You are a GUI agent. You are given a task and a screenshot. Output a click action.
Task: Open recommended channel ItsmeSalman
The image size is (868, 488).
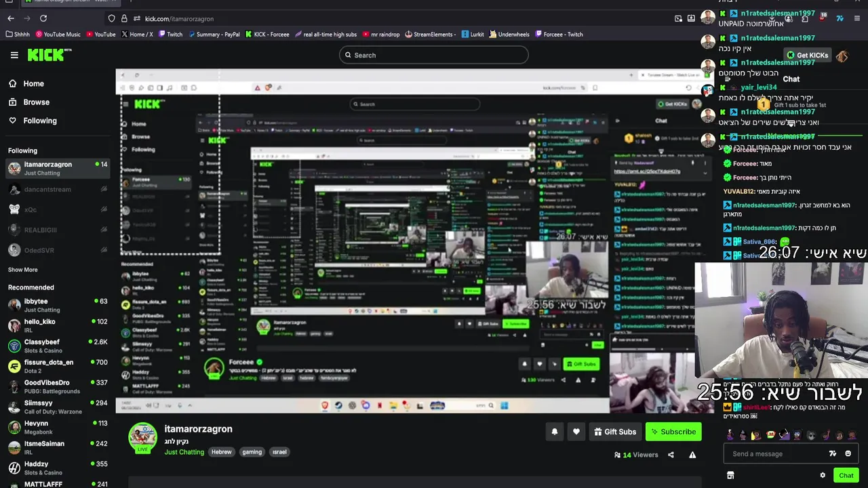point(57,447)
